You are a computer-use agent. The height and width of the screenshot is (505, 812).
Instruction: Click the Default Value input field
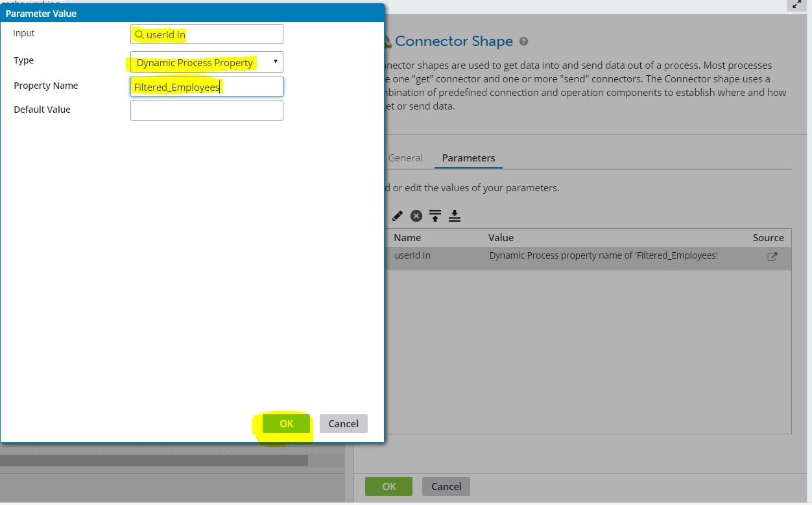tap(206, 110)
